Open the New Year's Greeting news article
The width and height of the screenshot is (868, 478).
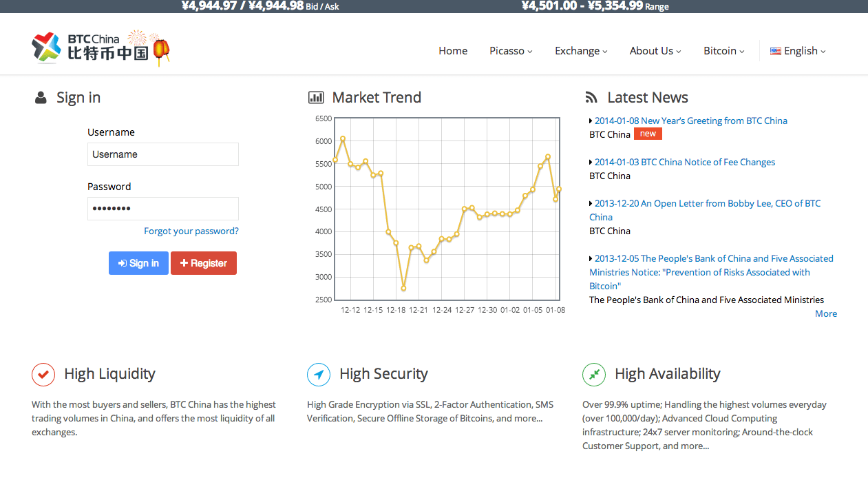coord(690,121)
